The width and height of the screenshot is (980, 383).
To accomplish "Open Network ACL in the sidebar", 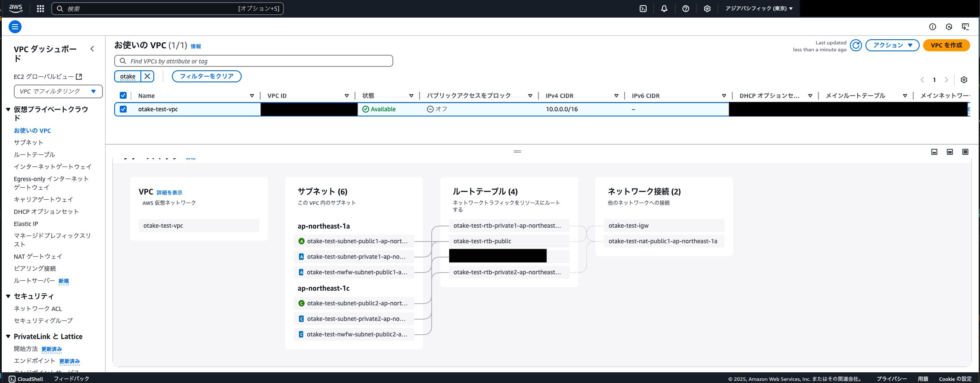I will pos(38,308).
